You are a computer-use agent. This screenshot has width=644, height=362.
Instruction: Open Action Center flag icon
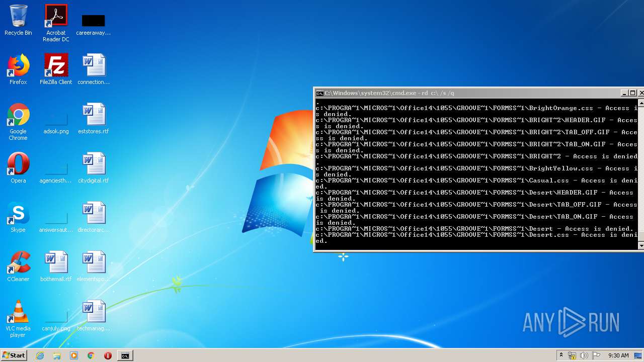tap(596, 355)
